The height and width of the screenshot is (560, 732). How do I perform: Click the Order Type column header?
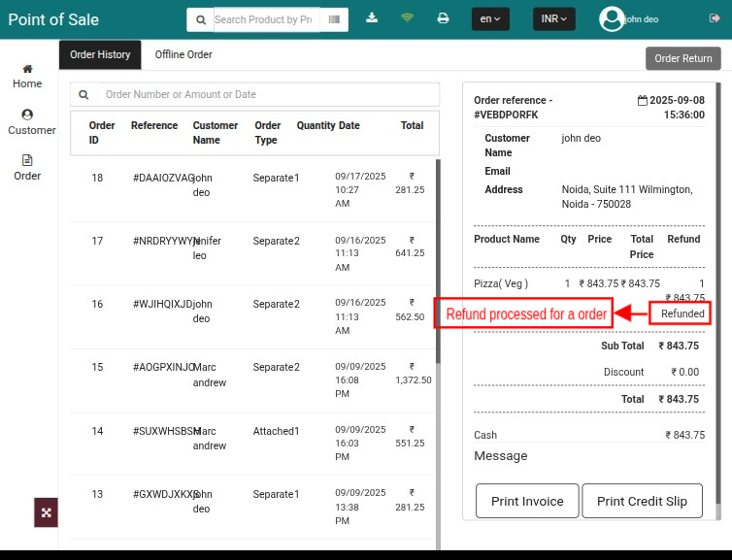[x=268, y=133]
